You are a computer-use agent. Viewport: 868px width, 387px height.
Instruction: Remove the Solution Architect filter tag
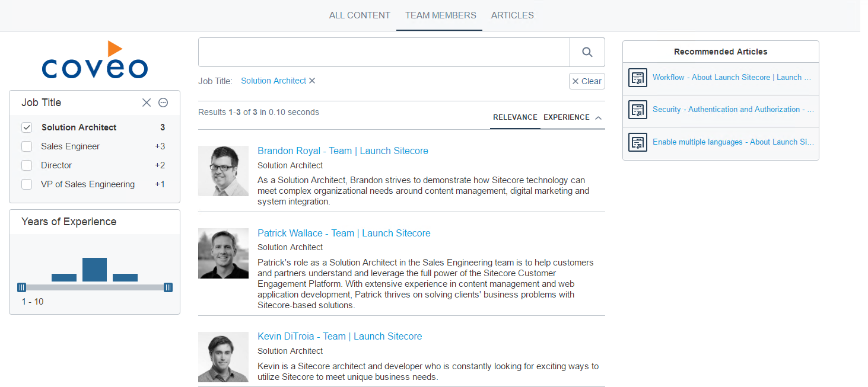point(312,81)
